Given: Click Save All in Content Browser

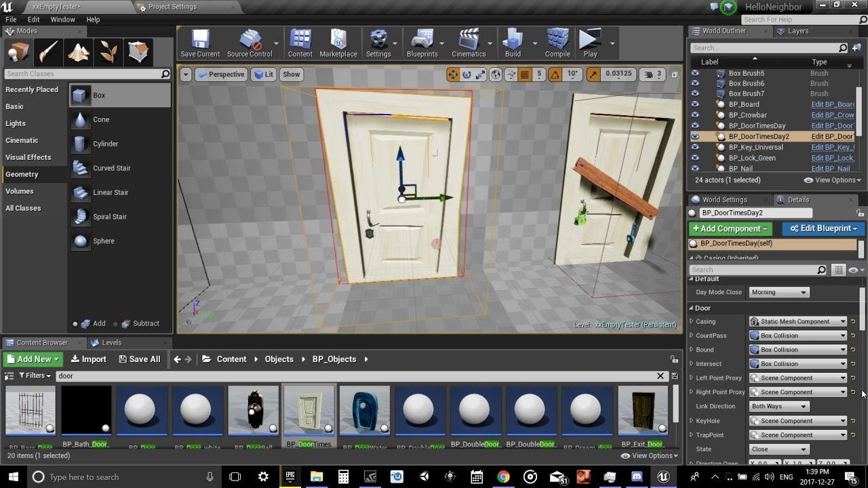Looking at the screenshot, I should tap(140, 359).
